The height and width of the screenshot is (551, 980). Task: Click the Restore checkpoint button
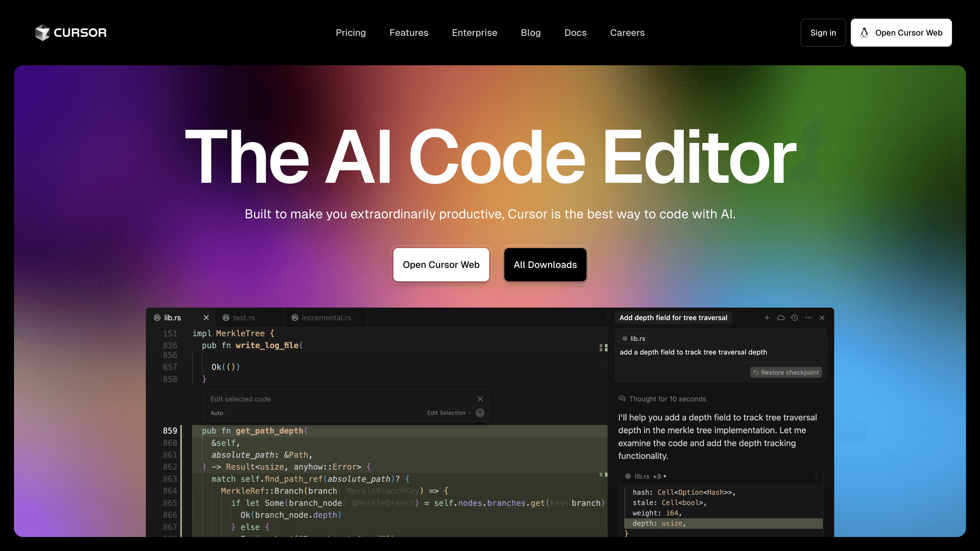(786, 372)
